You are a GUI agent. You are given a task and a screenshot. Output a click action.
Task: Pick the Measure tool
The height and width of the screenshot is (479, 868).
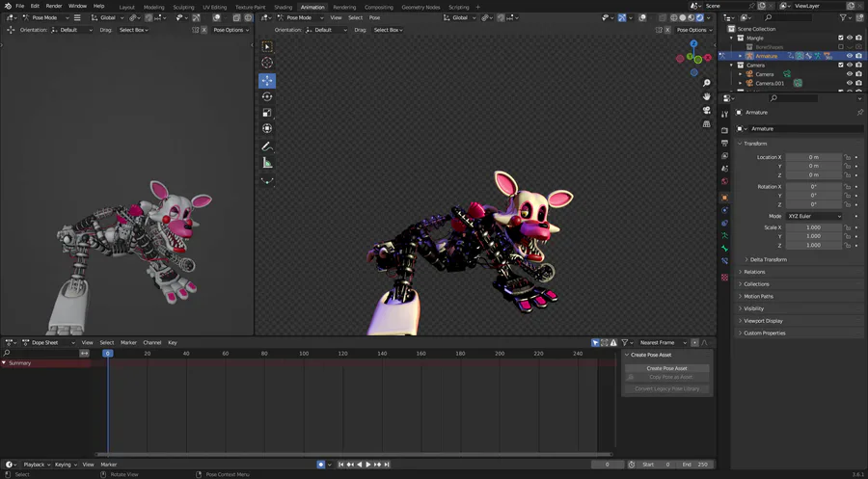tap(267, 163)
